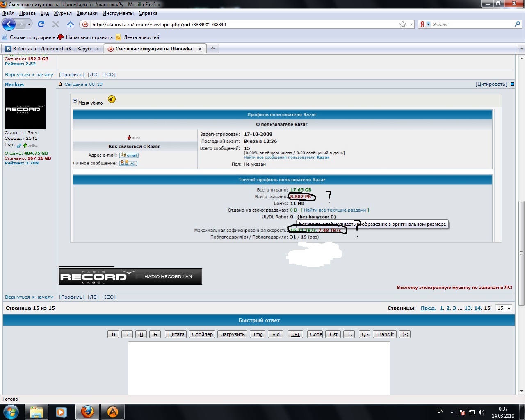Open the Журнал menu

pyautogui.click(x=63, y=13)
